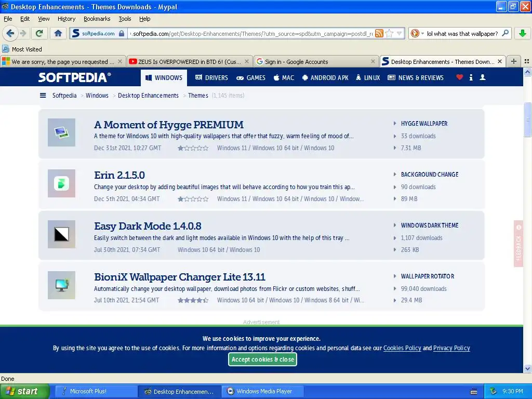Open the File menu
This screenshot has width=532, height=399.
click(x=8, y=19)
